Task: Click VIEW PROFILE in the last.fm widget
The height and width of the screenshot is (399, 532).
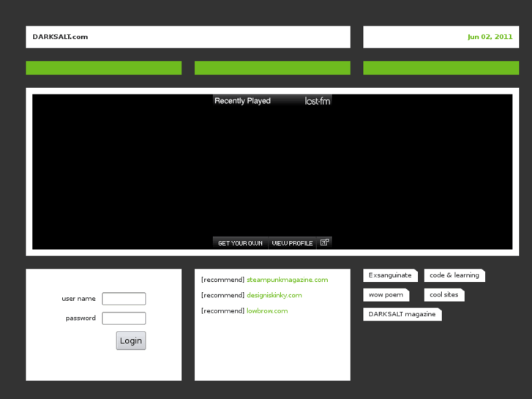Action: (x=292, y=243)
